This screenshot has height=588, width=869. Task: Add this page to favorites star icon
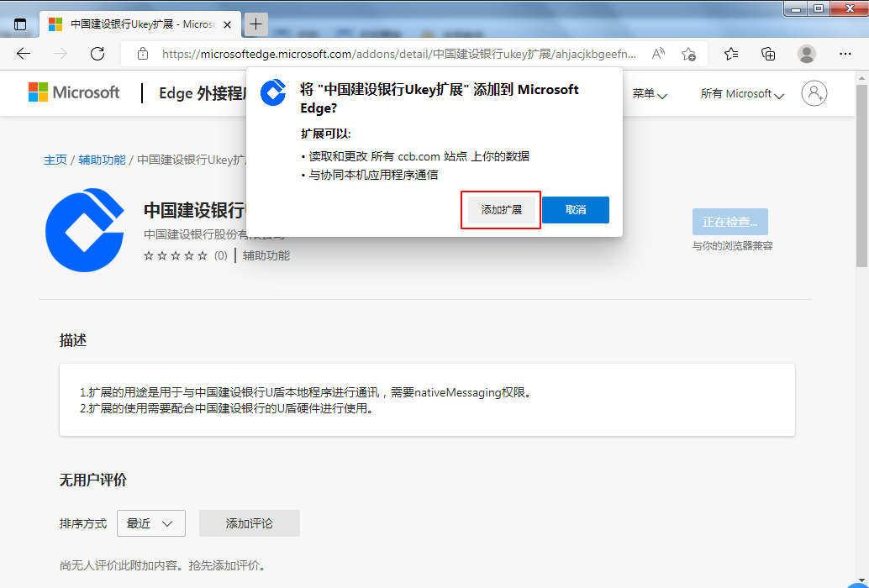point(688,54)
